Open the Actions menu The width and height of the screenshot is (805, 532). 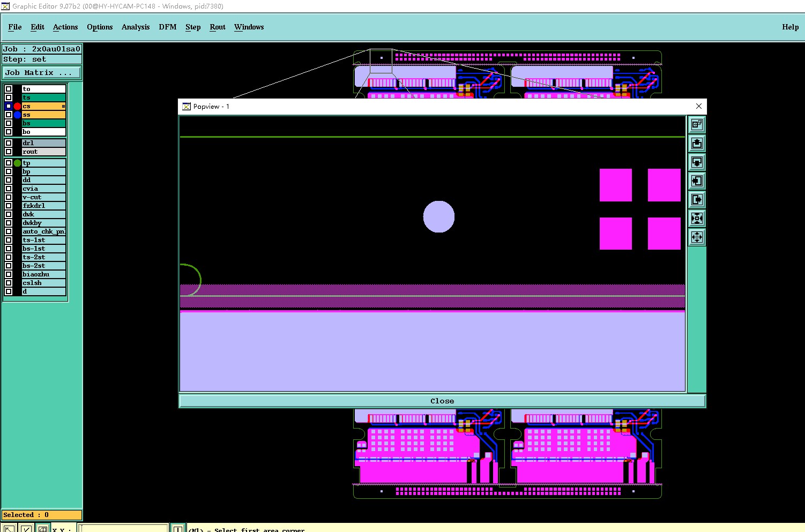(65, 27)
